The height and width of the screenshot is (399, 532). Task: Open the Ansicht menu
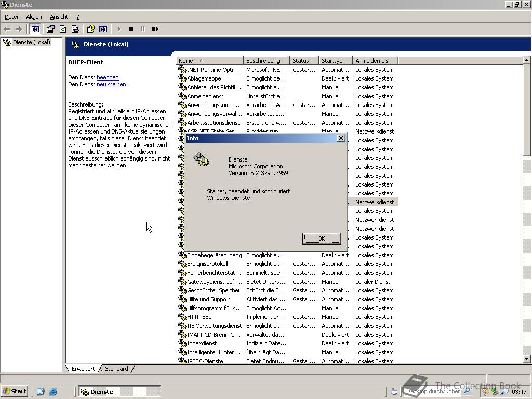click(x=59, y=17)
